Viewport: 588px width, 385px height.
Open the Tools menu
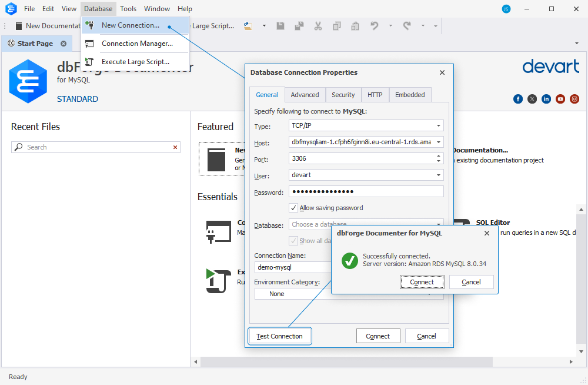pos(128,9)
